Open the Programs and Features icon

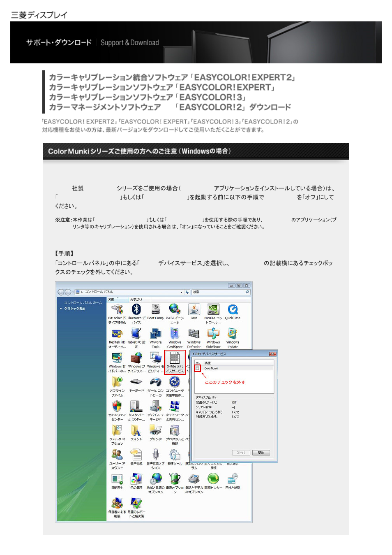175,435
